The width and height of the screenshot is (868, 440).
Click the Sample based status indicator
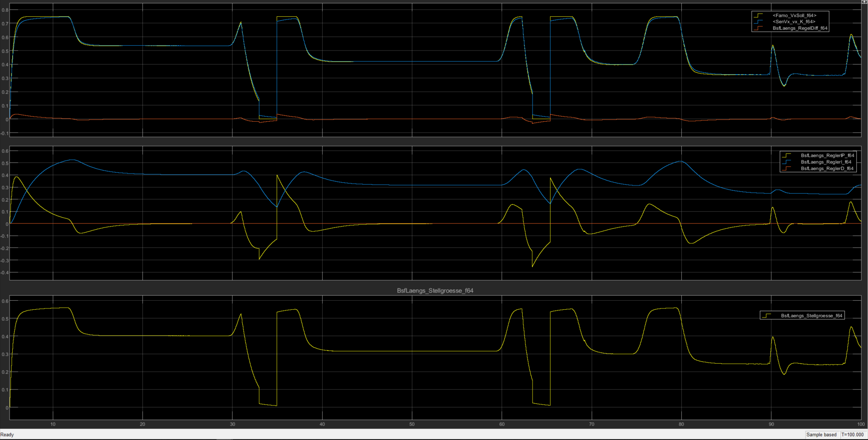click(x=821, y=435)
